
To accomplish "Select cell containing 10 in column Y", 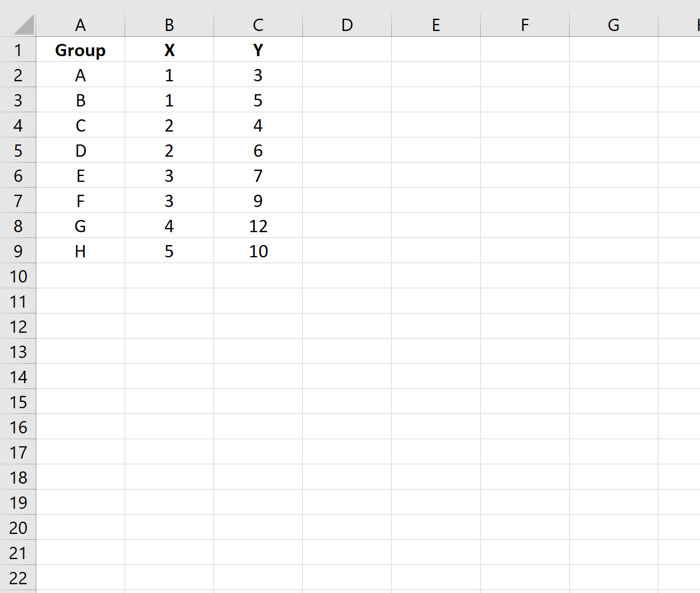I will coord(258,250).
